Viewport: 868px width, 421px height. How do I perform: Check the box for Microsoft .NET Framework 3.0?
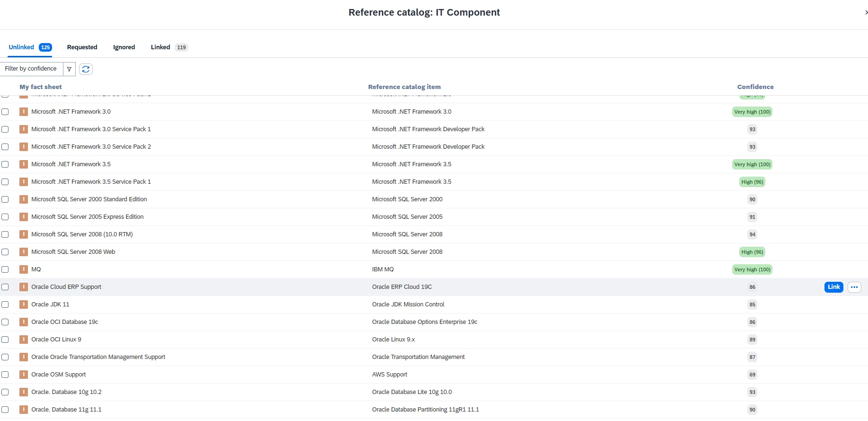(5, 112)
